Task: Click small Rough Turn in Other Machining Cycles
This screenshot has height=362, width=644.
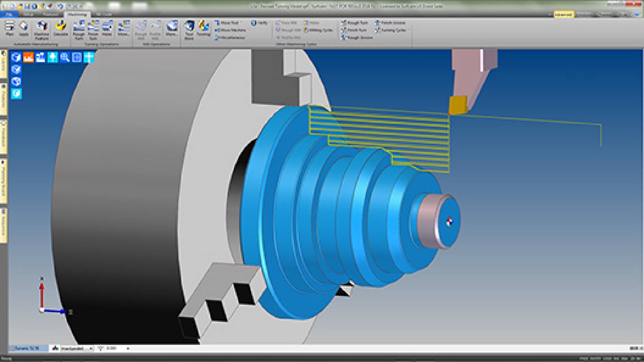Action: (355, 23)
